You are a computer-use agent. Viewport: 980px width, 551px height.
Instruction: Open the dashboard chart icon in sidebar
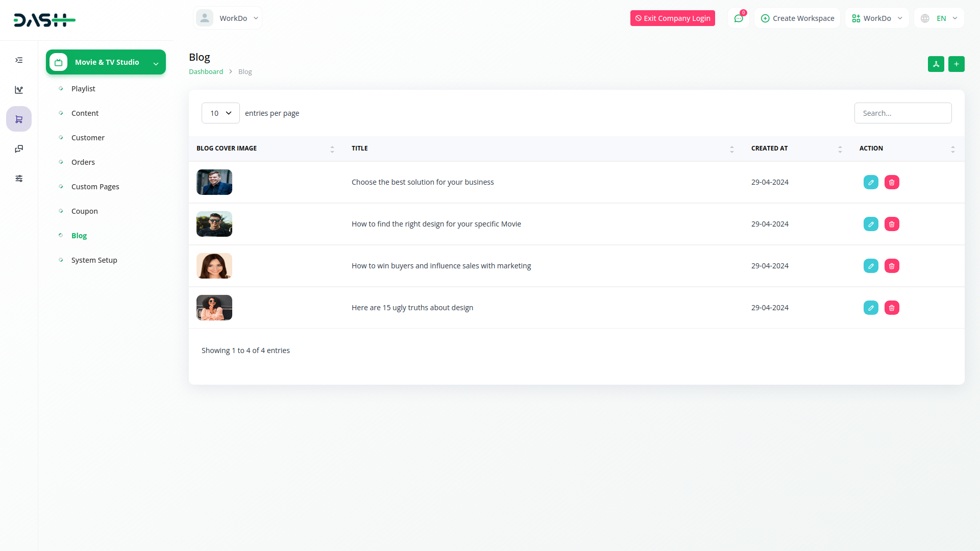[x=19, y=90]
